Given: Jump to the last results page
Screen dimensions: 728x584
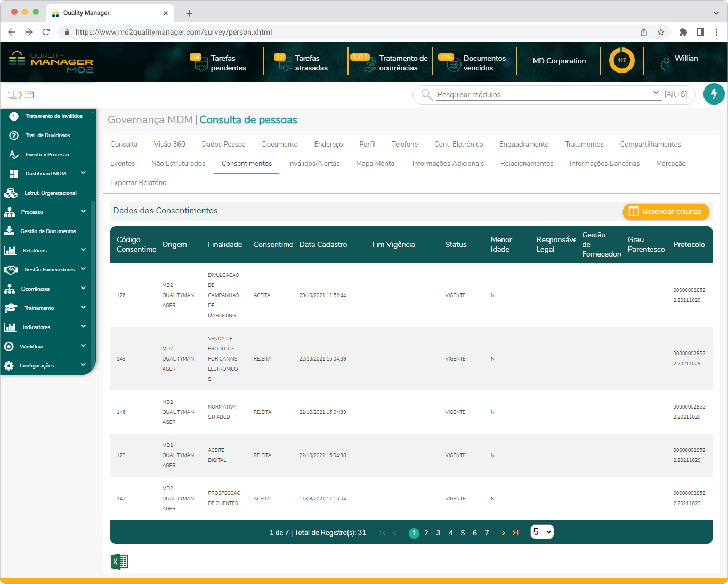Looking at the screenshot, I should coord(515,533).
